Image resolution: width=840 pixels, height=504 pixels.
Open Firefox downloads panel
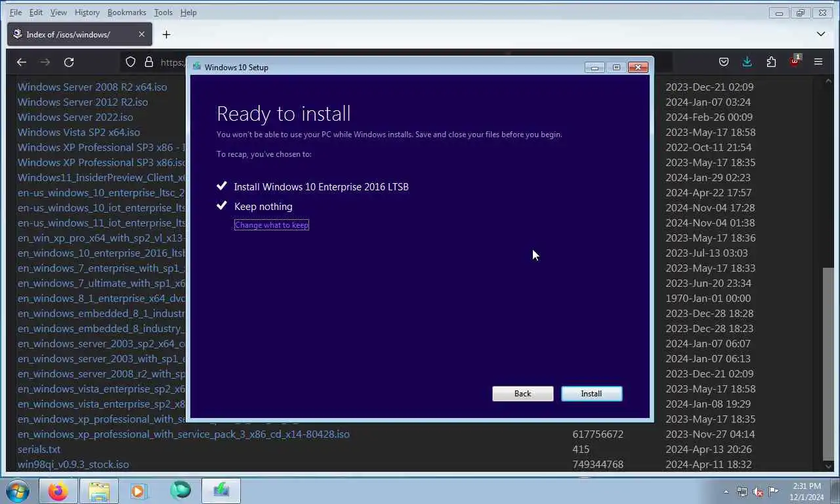click(x=747, y=62)
